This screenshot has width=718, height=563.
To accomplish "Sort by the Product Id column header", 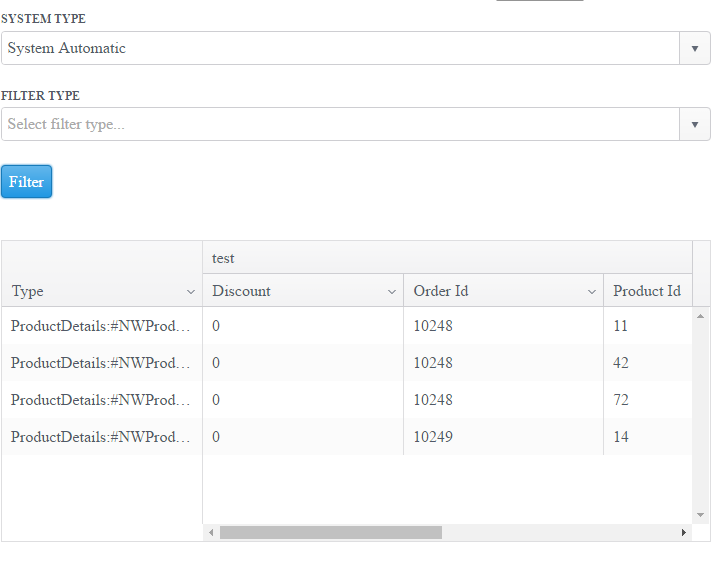I will point(647,291).
